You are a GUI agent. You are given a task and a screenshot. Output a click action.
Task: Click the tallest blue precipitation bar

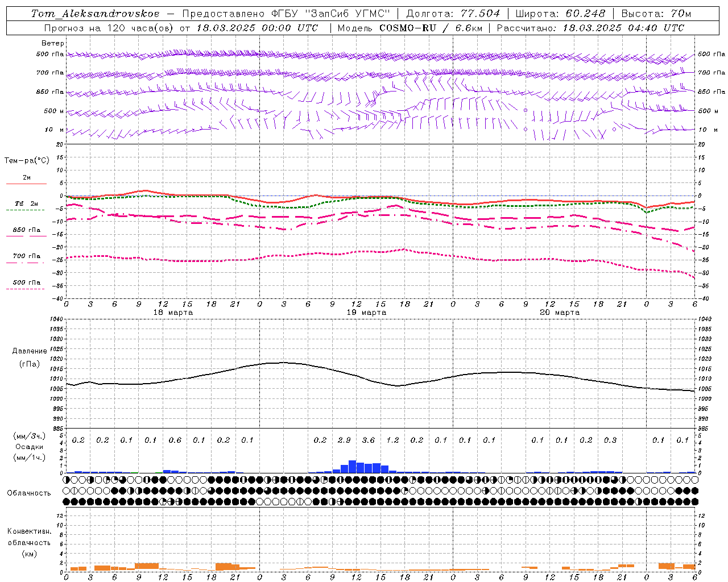[x=352, y=467]
